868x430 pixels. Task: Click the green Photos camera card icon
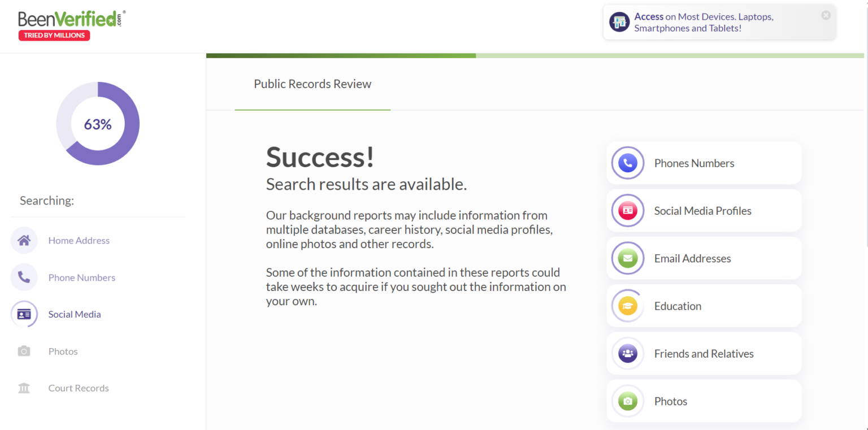[627, 401]
